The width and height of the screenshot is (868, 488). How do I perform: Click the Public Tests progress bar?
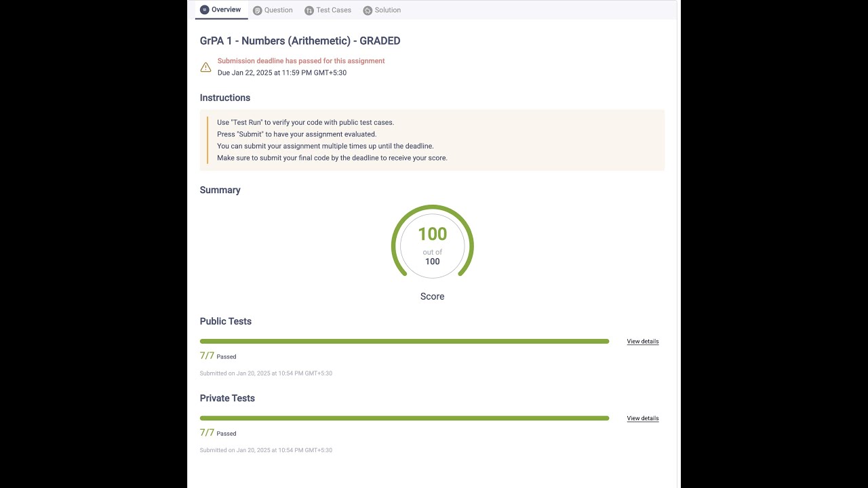[404, 342]
